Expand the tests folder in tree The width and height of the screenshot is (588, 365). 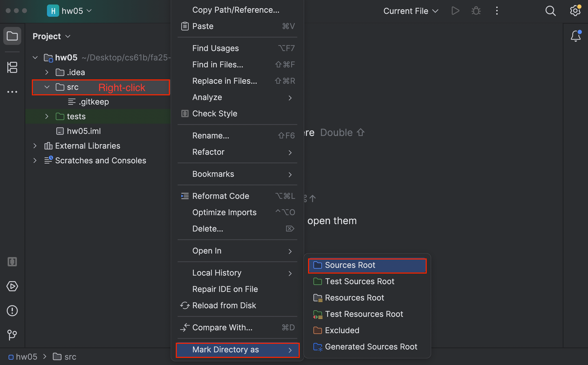coord(47,116)
